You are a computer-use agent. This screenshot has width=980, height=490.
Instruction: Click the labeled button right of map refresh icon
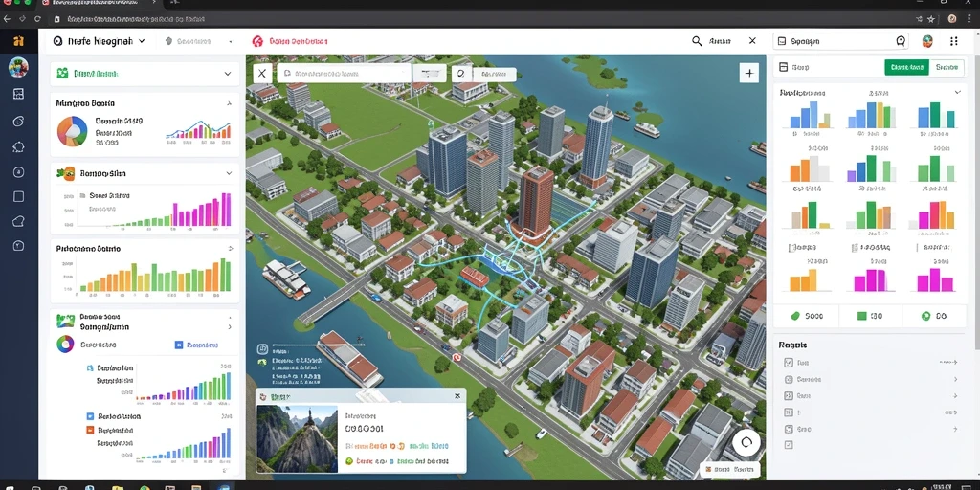coord(494,74)
